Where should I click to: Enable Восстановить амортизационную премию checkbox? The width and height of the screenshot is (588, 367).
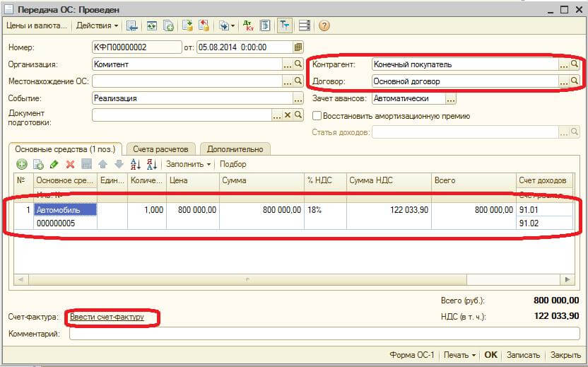point(317,116)
